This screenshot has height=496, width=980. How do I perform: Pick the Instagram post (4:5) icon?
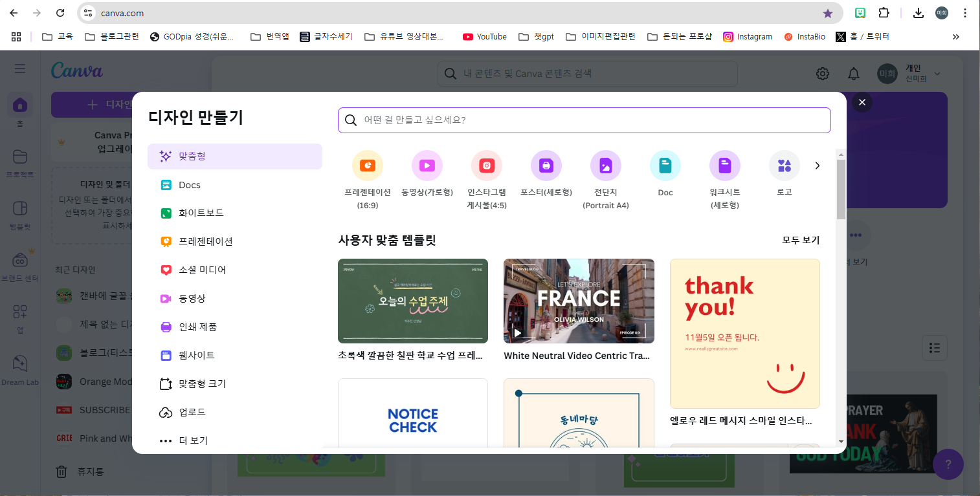[x=487, y=166]
